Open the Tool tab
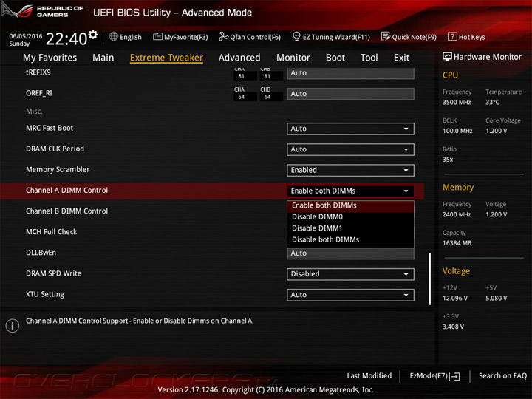This screenshot has width=532, height=399. [369, 58]
